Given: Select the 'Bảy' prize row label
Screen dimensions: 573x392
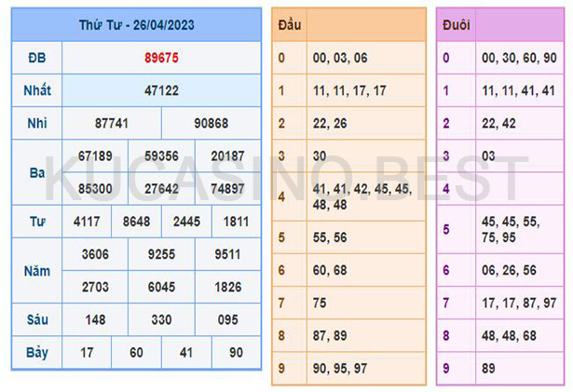Looking at the screenshot, I should (37, 353).
